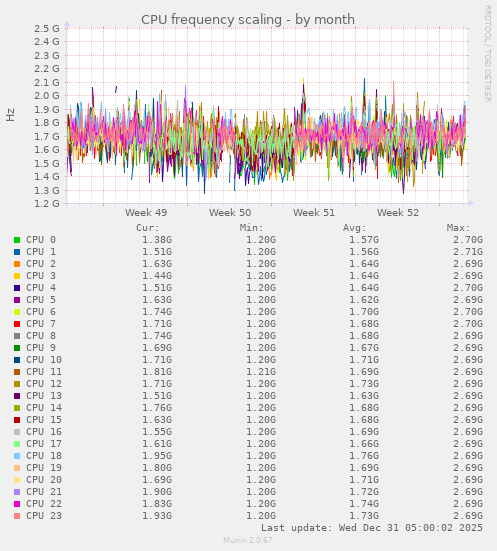
Task: Click the 'Week 49' axis label
Action: tap(146, 213)
